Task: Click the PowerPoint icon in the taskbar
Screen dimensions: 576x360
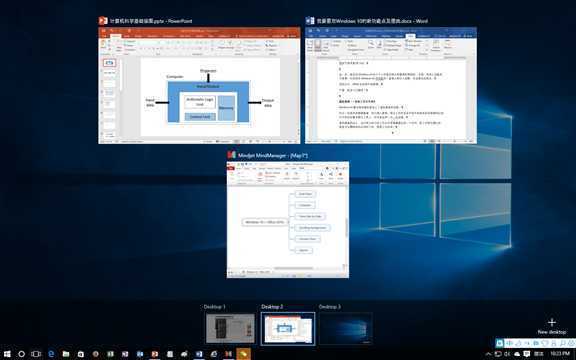Action: (x=155, y=354)
